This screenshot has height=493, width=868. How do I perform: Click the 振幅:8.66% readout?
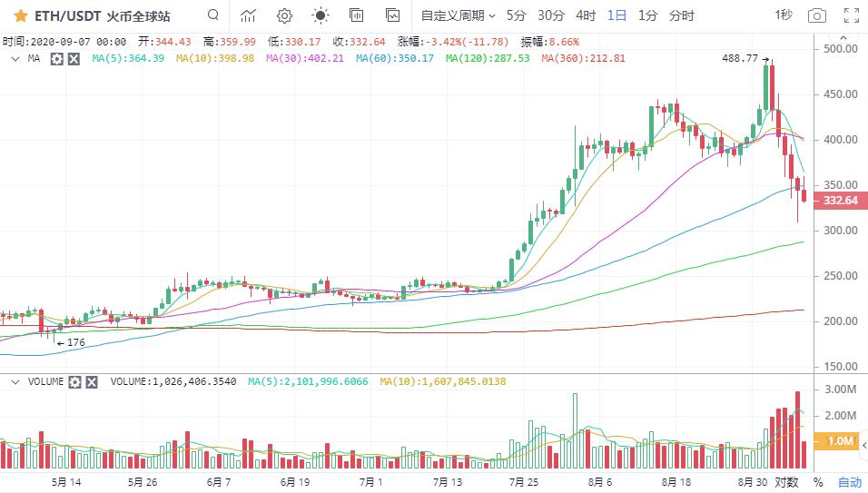coord(549,42)
